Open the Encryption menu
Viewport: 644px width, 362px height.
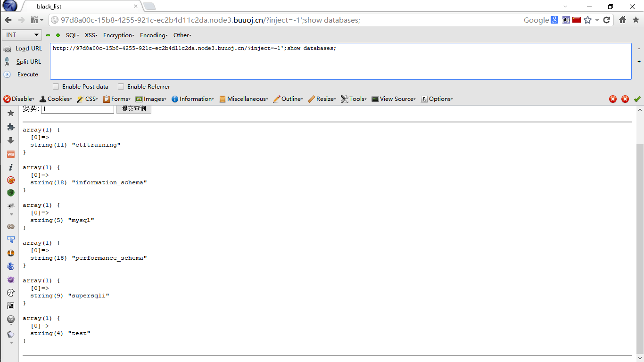119,35
